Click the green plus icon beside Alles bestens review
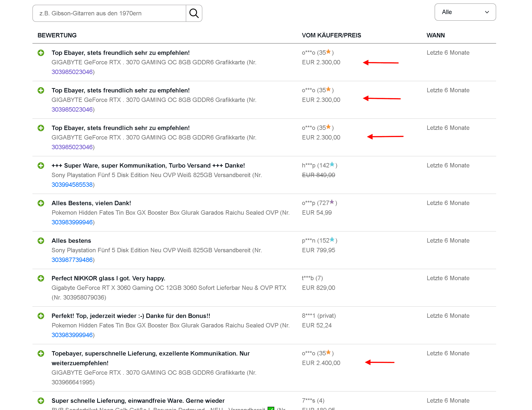 click(41, 241)
